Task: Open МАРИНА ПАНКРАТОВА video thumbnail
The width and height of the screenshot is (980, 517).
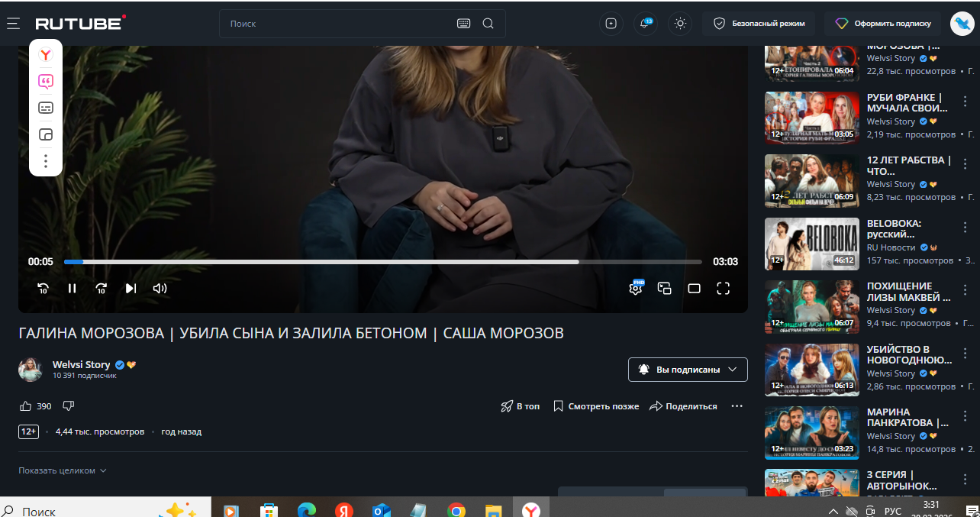Action: coord(812,432)
